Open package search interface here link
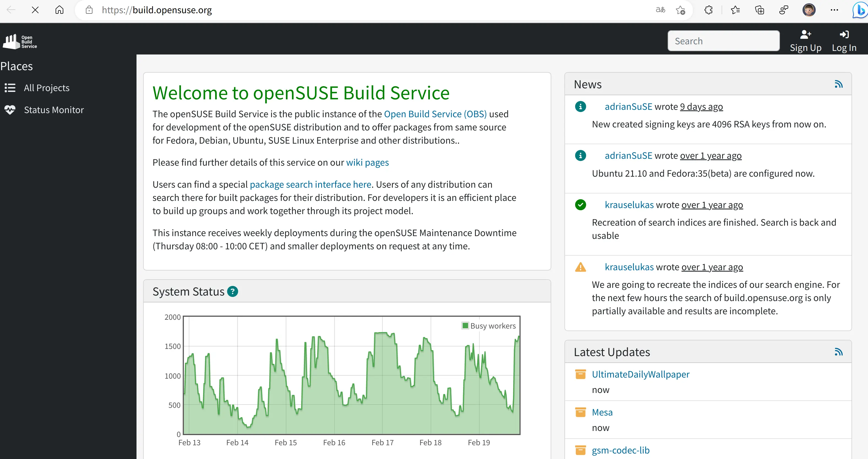The width and height of the screenshot is (868, 459). point(310,184)
